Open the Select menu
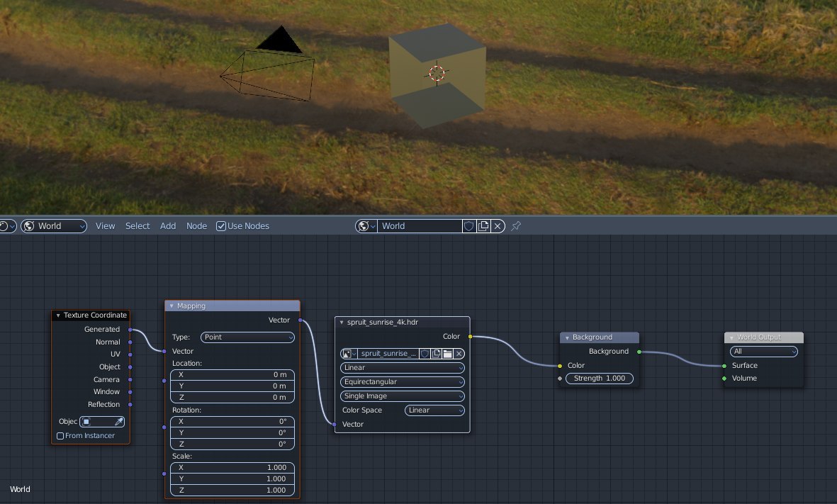This screenshot has width=837, height=504. click(137, 226)
